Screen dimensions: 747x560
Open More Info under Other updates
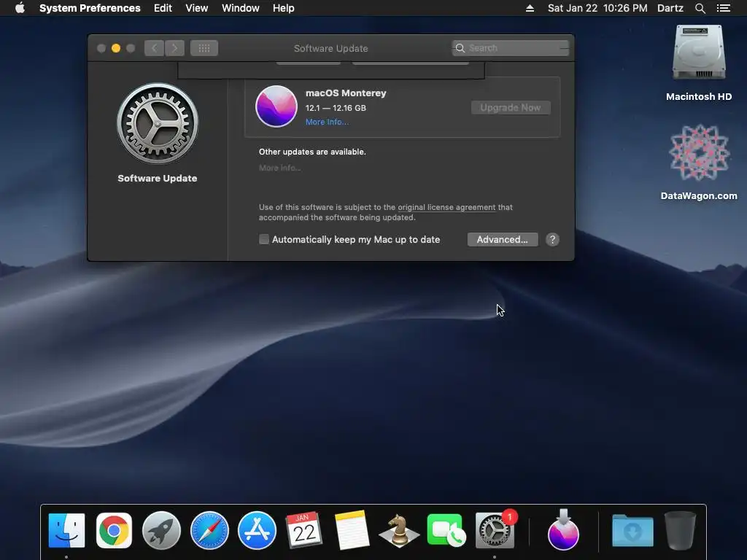click(x=279, y=168)
